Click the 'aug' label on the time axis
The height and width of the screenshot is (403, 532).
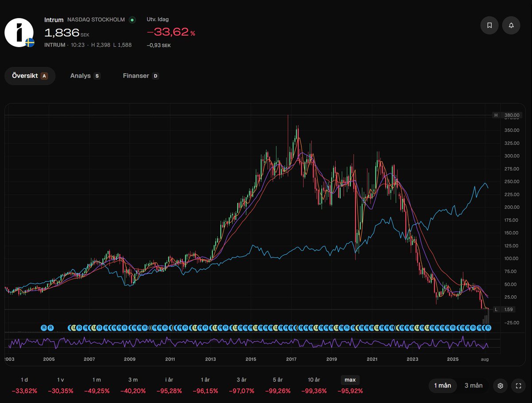pyautogui.click(x=485, y=359)
